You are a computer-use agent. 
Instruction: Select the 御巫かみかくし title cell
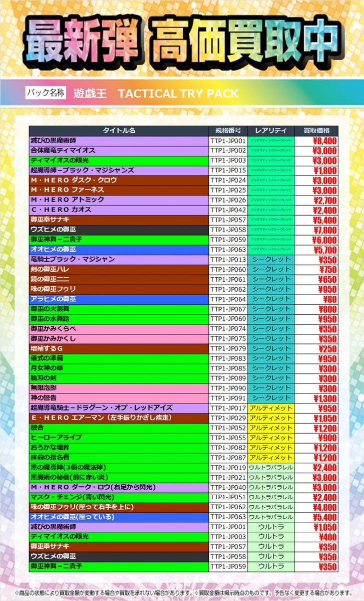point(119,339)
